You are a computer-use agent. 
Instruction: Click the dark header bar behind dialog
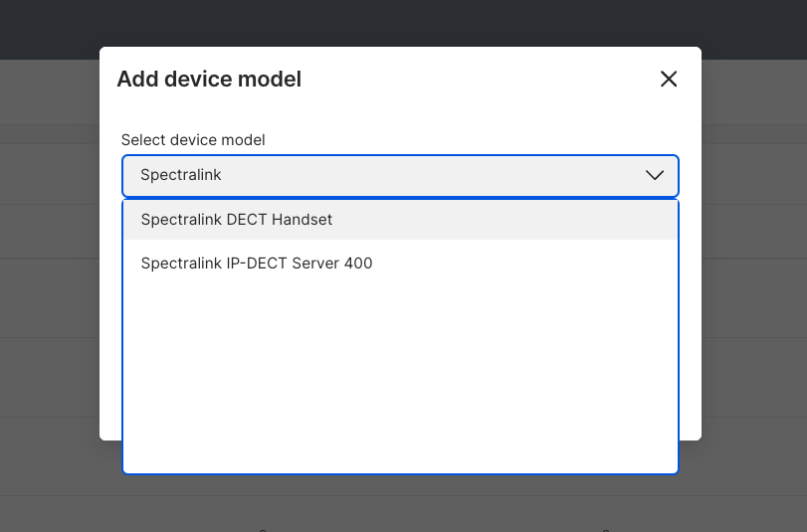coord(404,23)
